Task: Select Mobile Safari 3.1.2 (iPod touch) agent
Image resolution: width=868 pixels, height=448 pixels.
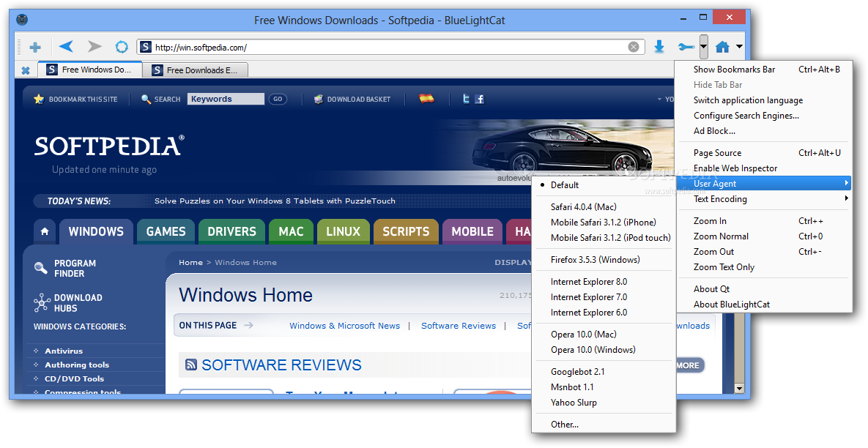Action: [604, 238]
